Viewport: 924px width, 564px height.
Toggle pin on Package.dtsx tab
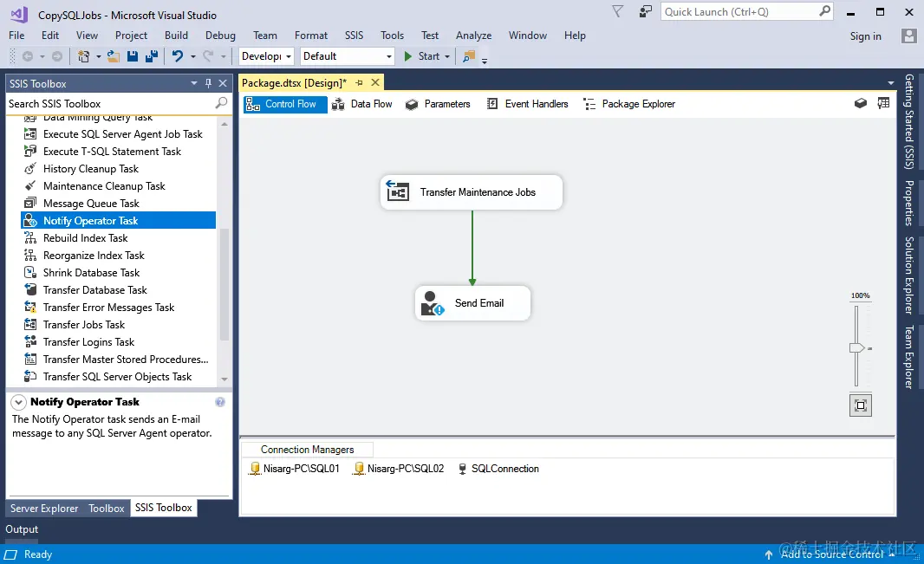[x=359, y=83]
